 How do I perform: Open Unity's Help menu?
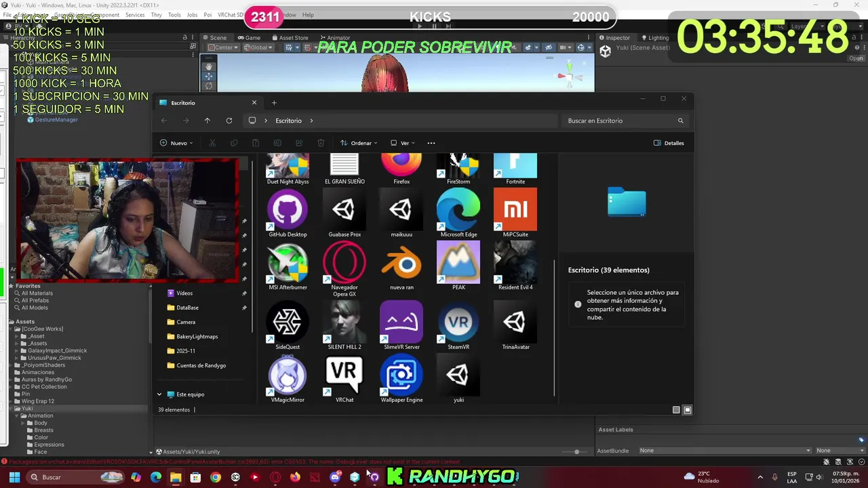tap(308, 15)
